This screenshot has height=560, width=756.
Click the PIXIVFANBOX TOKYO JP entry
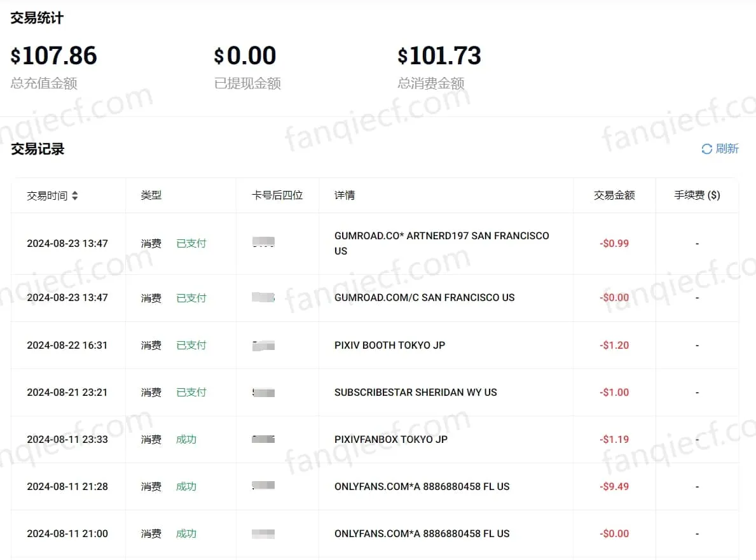coord(390,440)
